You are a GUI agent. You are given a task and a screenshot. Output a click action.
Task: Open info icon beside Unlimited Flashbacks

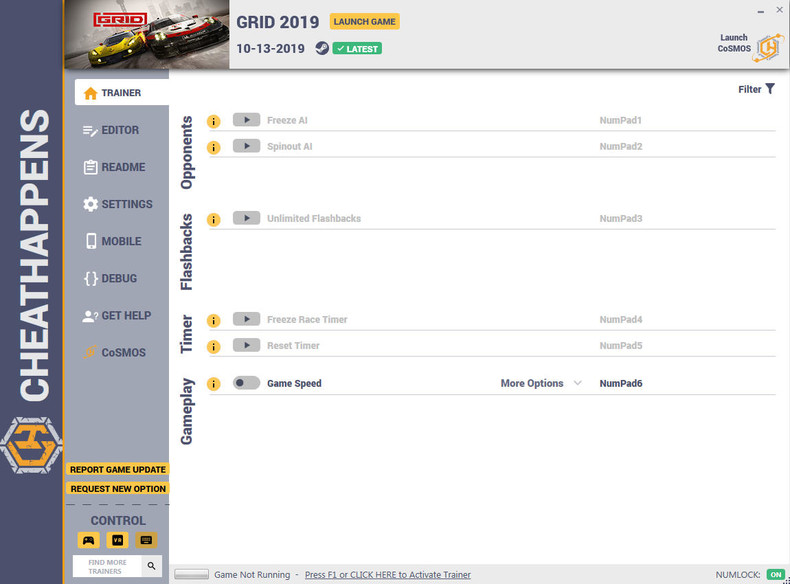pos(214,219)
